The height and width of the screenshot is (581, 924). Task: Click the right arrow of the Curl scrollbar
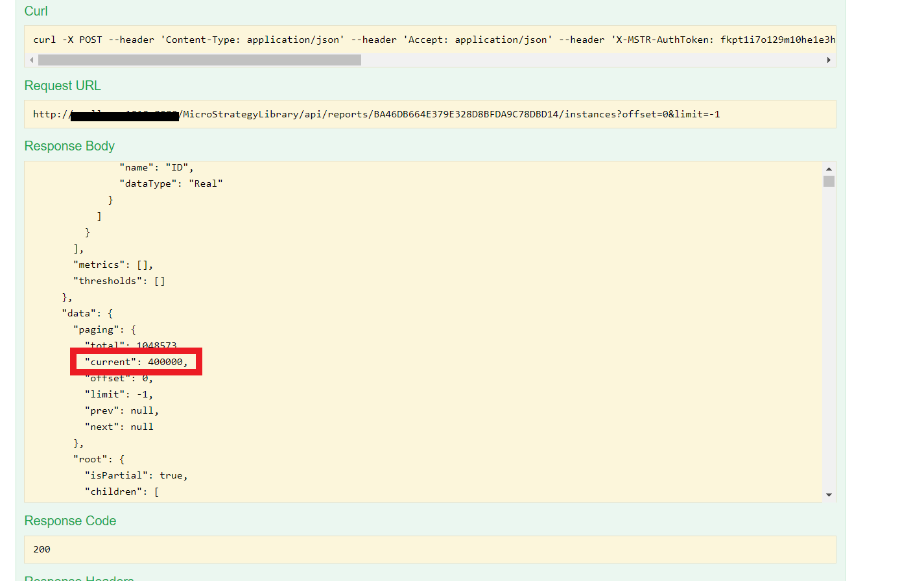[x=829, y=59]
